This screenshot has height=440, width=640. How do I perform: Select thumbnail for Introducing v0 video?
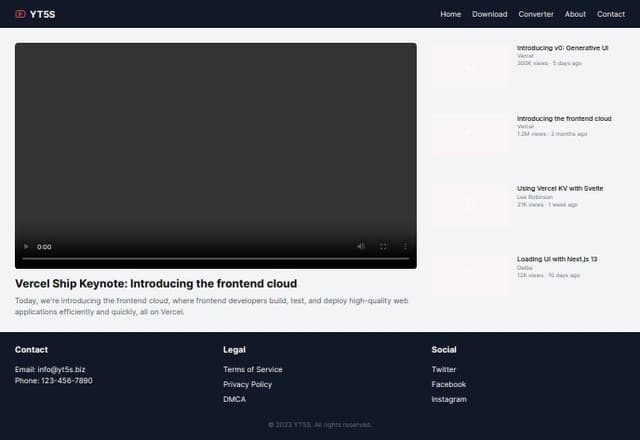[471, 64]
